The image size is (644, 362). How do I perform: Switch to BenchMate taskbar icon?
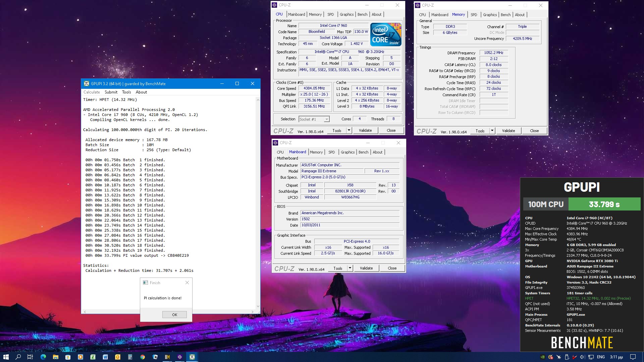click(167, 357)
